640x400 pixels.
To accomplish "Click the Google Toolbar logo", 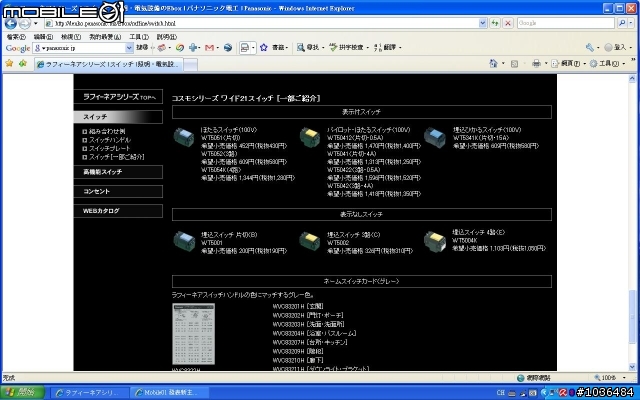I will tap(18, 48).
